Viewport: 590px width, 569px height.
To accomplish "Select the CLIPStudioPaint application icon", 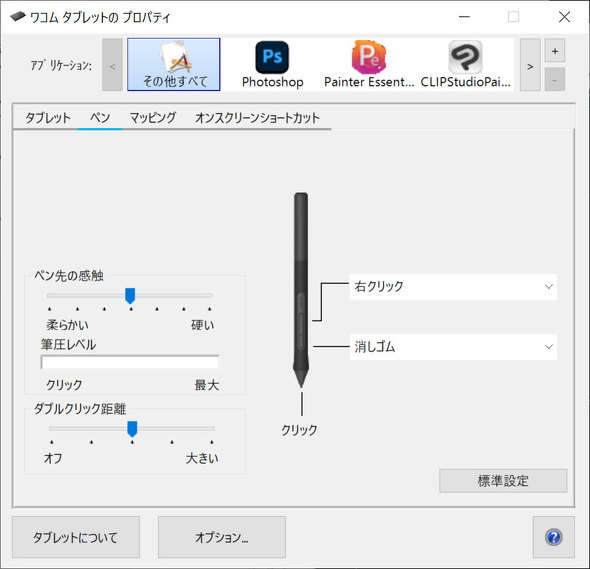I will click(465, 64).
